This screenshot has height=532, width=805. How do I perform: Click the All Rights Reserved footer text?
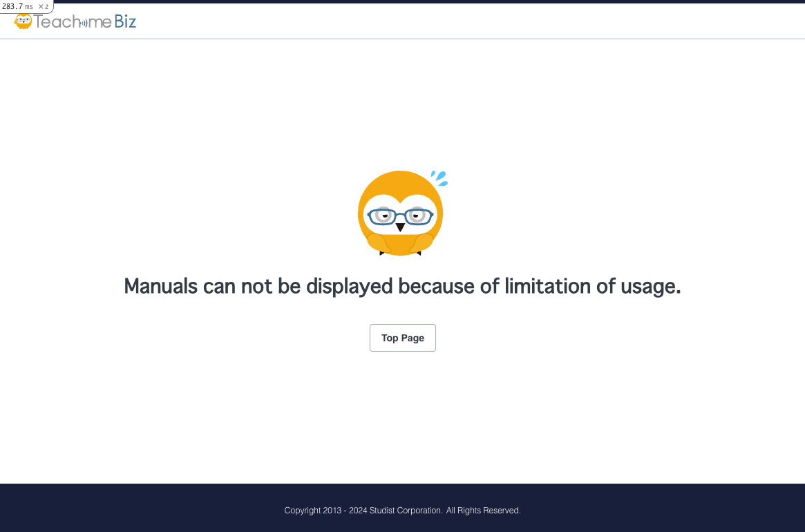click(483, 511)
